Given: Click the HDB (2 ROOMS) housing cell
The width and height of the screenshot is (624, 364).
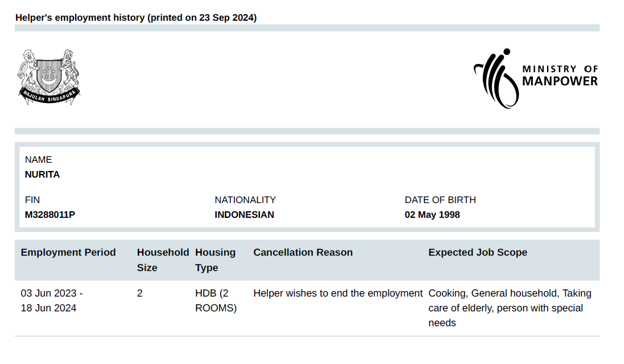Looking at the screenshot, I should pyautogui.click(x=215, y=301).
